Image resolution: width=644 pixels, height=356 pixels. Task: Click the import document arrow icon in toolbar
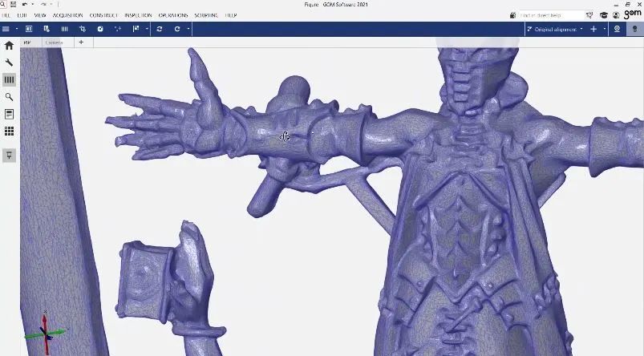pos(47,29)
